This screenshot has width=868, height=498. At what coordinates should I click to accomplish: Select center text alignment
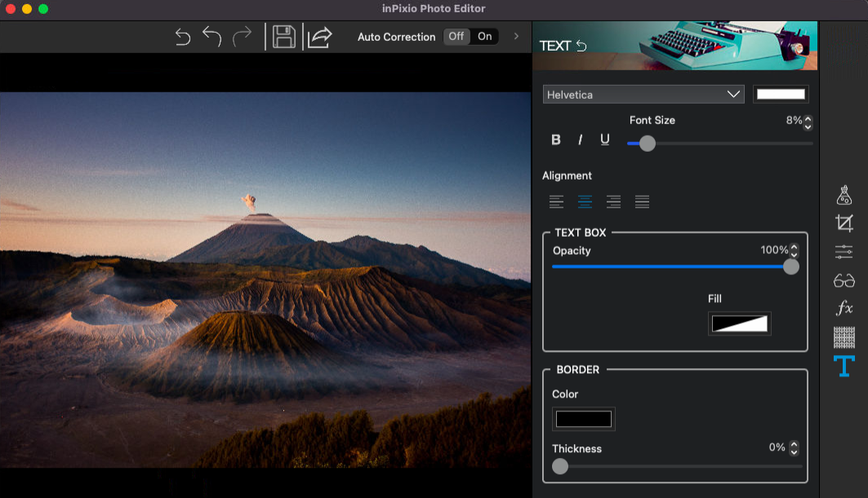click(x=585, y=202)
